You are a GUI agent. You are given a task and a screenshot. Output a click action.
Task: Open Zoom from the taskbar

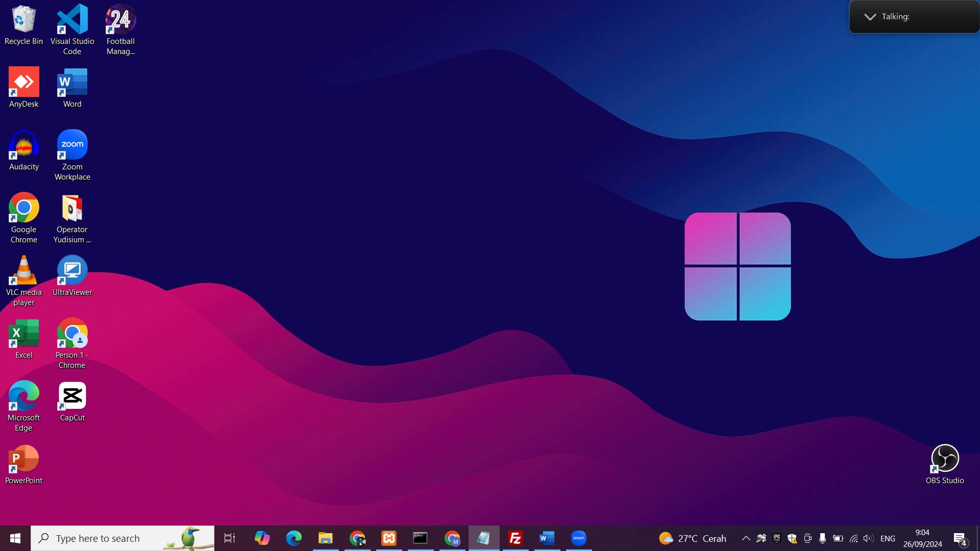click(x=579, y=538)
